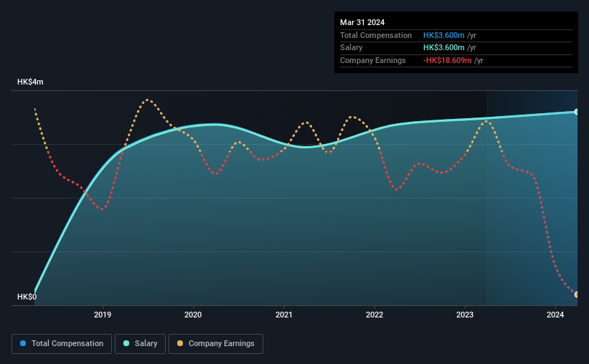This screenshot has height=364, width=589.
Task: Toggle the Salary legend button
Action: coord(140,344)
